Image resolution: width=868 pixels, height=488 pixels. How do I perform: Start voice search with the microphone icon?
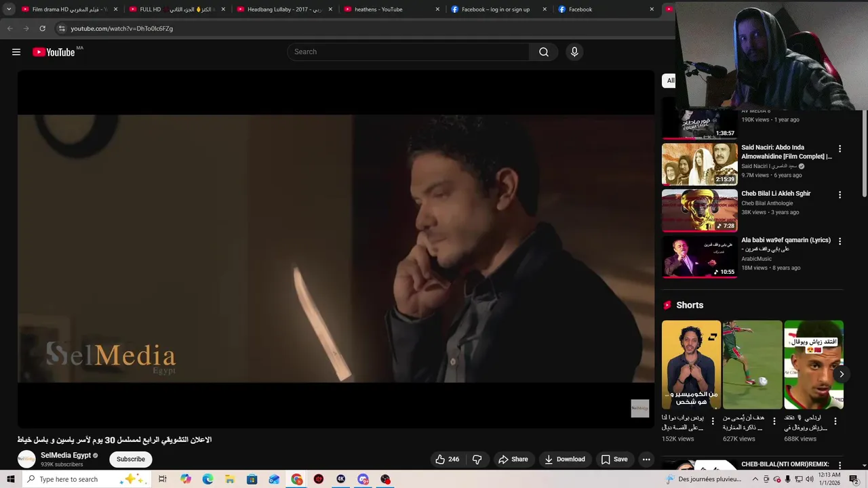pyautogui.click(x=574, y=52)
